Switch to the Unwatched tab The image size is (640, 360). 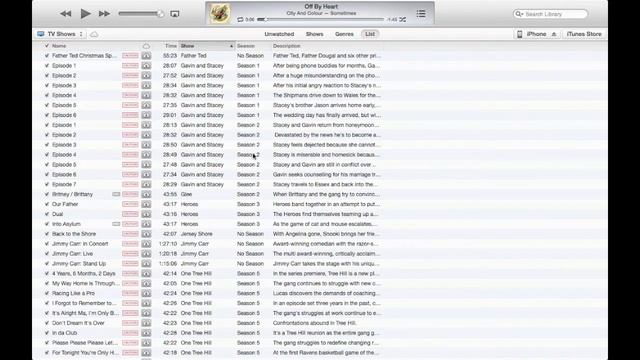tap(279, 34)
